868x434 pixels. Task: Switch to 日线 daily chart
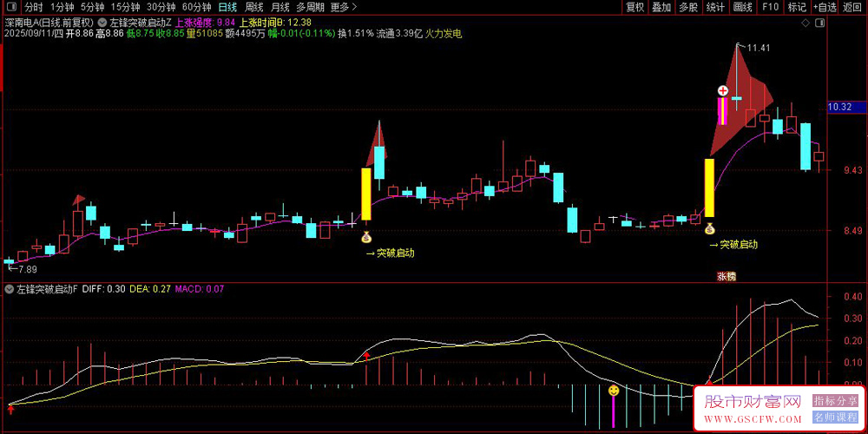[x=227, y=7]
